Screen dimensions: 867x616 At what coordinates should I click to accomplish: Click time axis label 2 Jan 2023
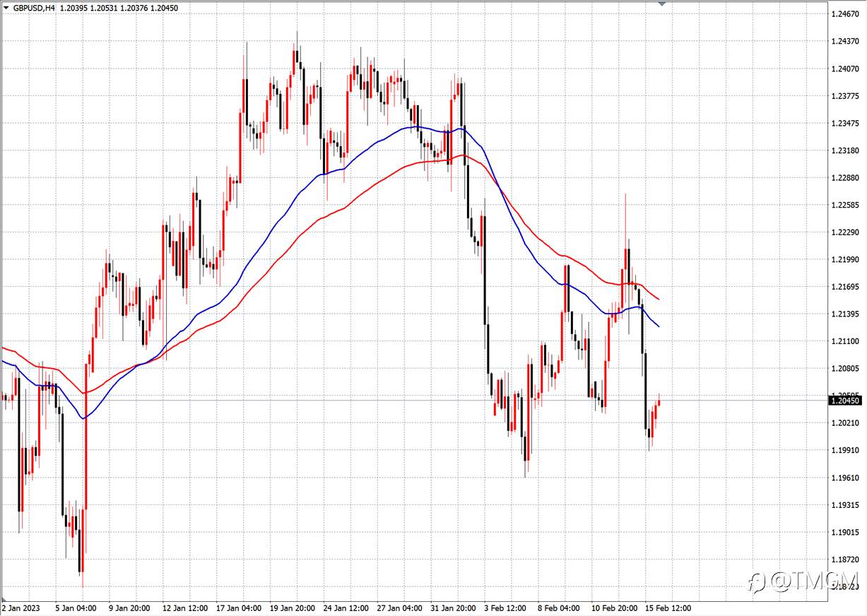[22, 608]
